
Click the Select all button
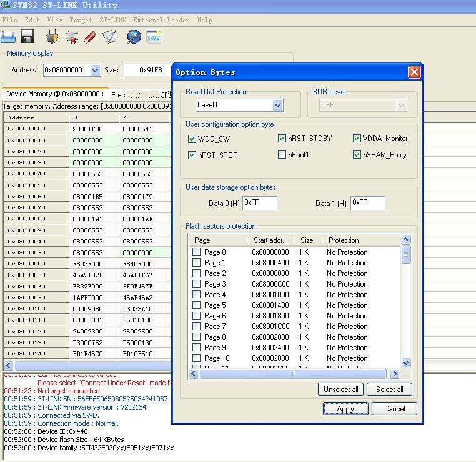[389, 390]
